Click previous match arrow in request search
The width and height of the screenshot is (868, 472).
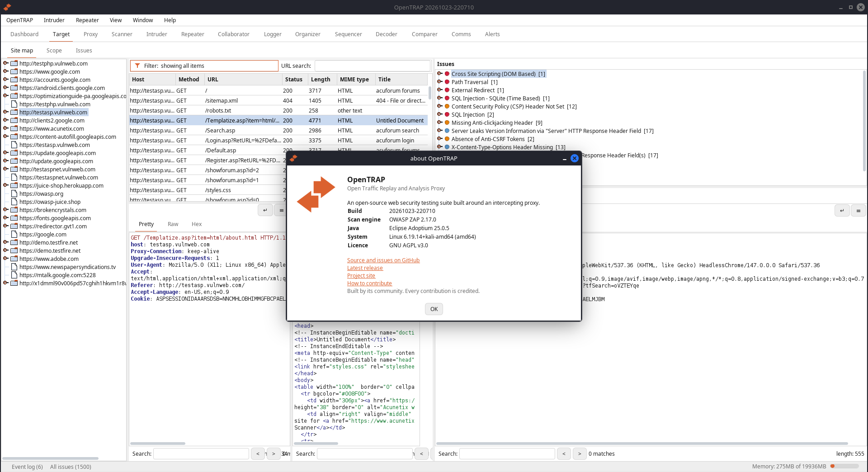click(258, 453)
